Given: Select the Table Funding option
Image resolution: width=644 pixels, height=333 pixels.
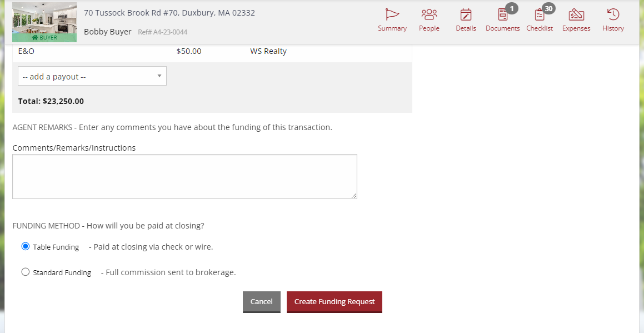Looking at the screenshot, I should [25, 246].
